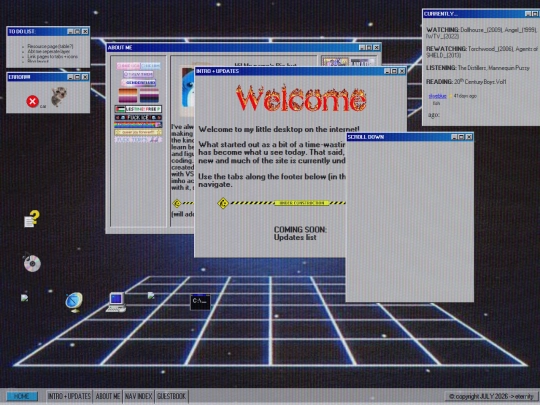
Task: Click the LISTENING entry in Currently window
Action: (x=477, y=68)
